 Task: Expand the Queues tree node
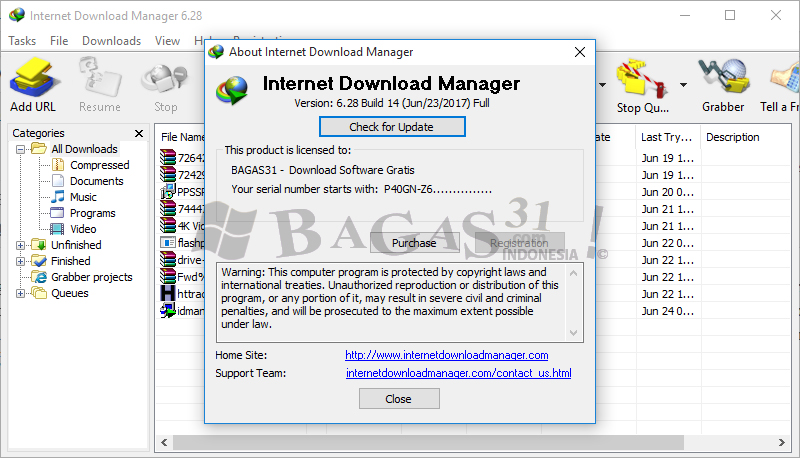[20, 293]
